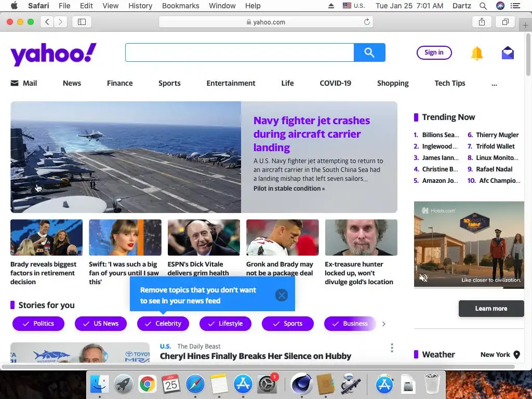Open Finder in the Dock
This screenshot has height=399, width=532.
[x=99, y=384]
